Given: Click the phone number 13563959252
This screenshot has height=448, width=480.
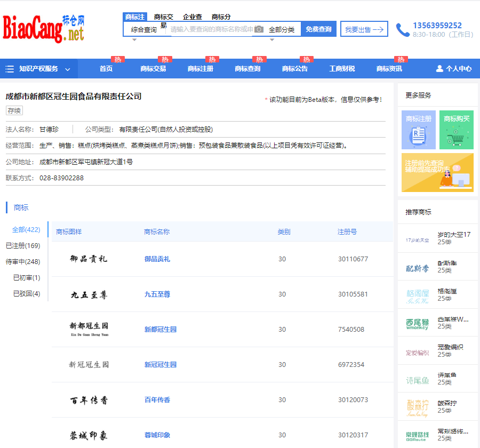Looking at the screenshot, I should [437, 26].
